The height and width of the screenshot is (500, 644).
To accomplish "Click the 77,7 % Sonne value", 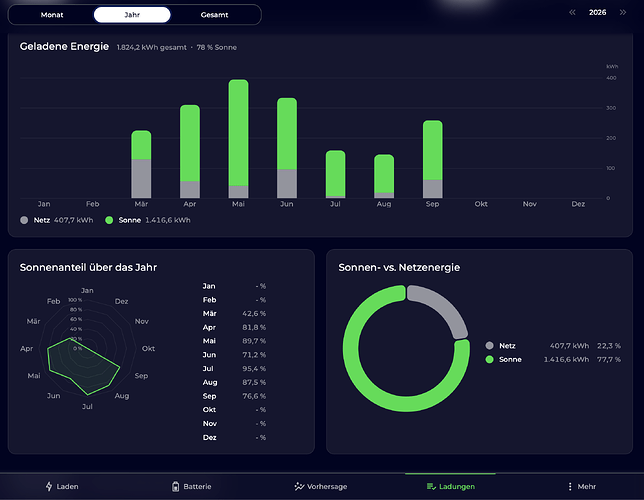I will pyautogui.click(x=609, y=359).
